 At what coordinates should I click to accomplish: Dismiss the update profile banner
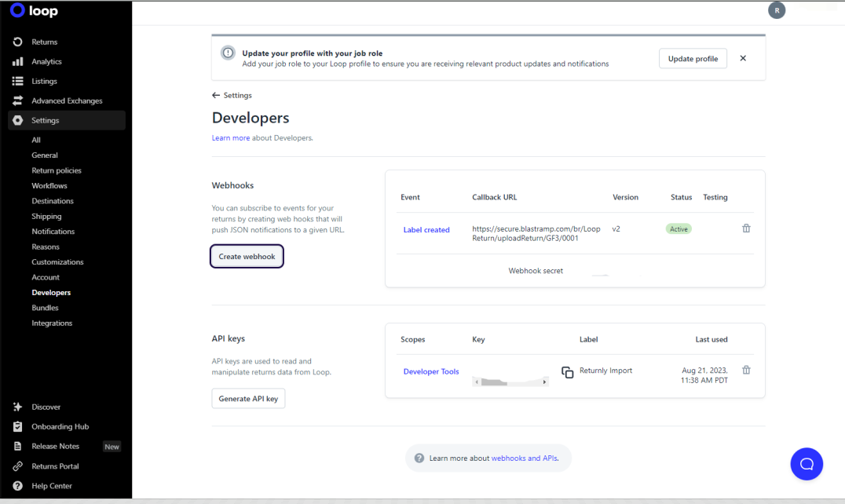tap(743, 58)
